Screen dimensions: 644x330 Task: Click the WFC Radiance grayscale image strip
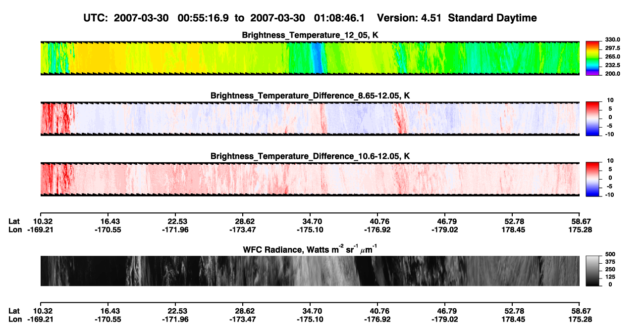tap(310, 271)
